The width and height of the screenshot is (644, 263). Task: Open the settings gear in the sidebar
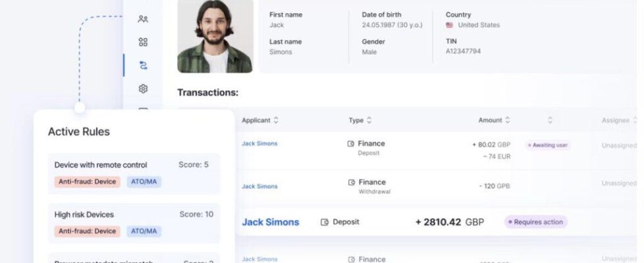pos(143,89)
